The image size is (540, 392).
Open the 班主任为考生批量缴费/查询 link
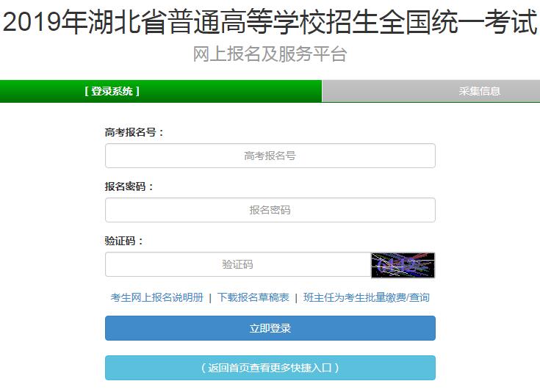tap(367, 297)
